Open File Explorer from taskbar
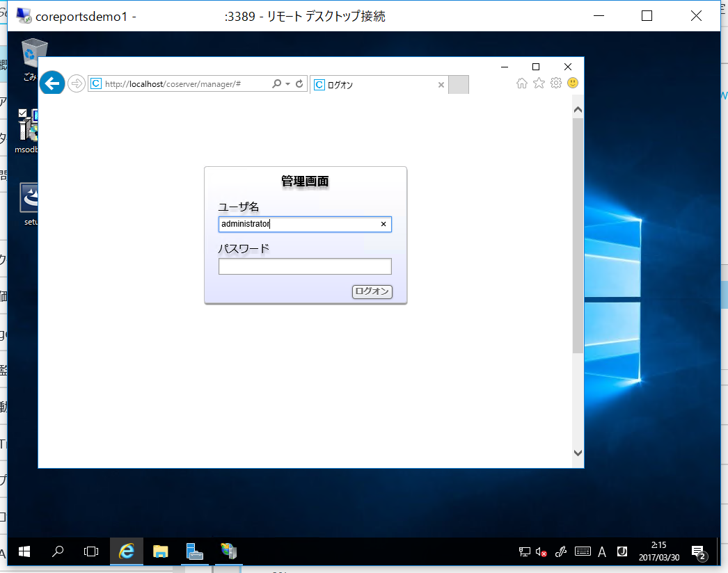Viewport: 728px width, 573px height. click(161, 551)
